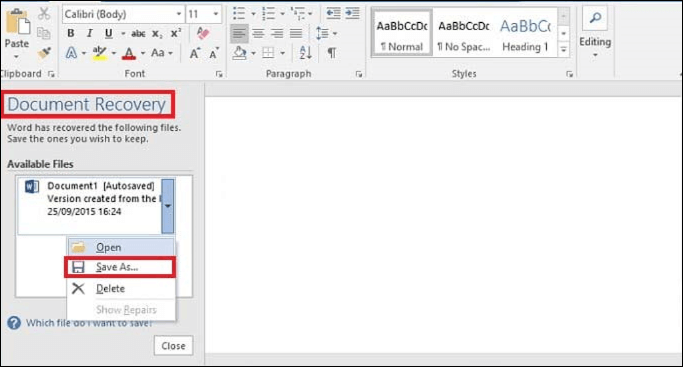The width and height of the screenshot is (683, 367).
Task: Click Decrease Indent icon
Action: point(333,13)
